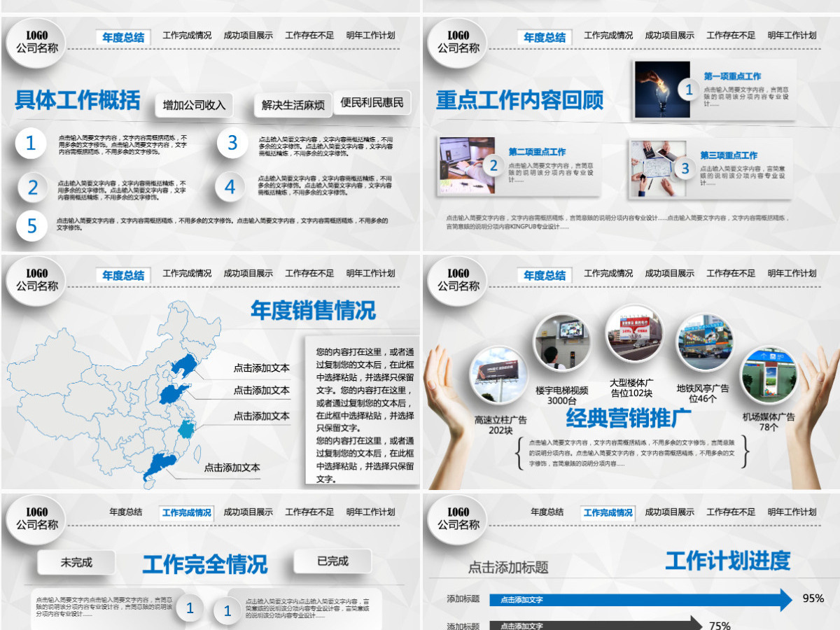Click LOGO badge in 经典营销推广 slide
840x630 pixels.
point(458,280)
